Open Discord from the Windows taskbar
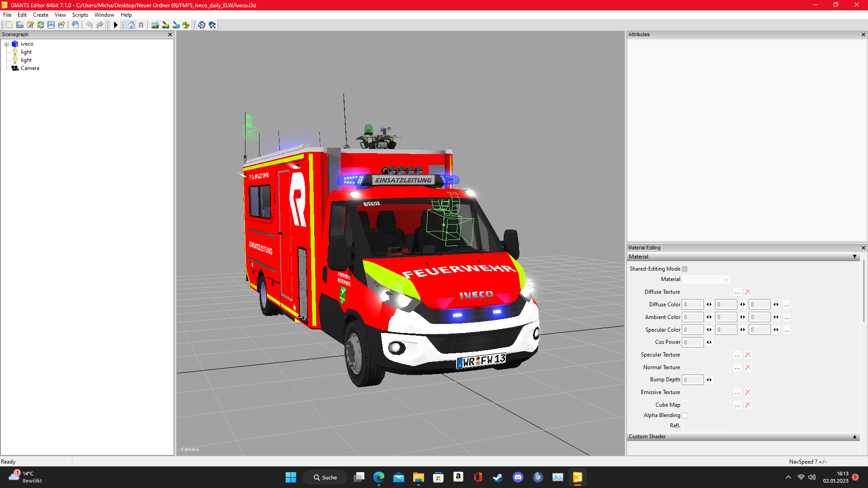The image size is (868, 488). tap(518, 477)
